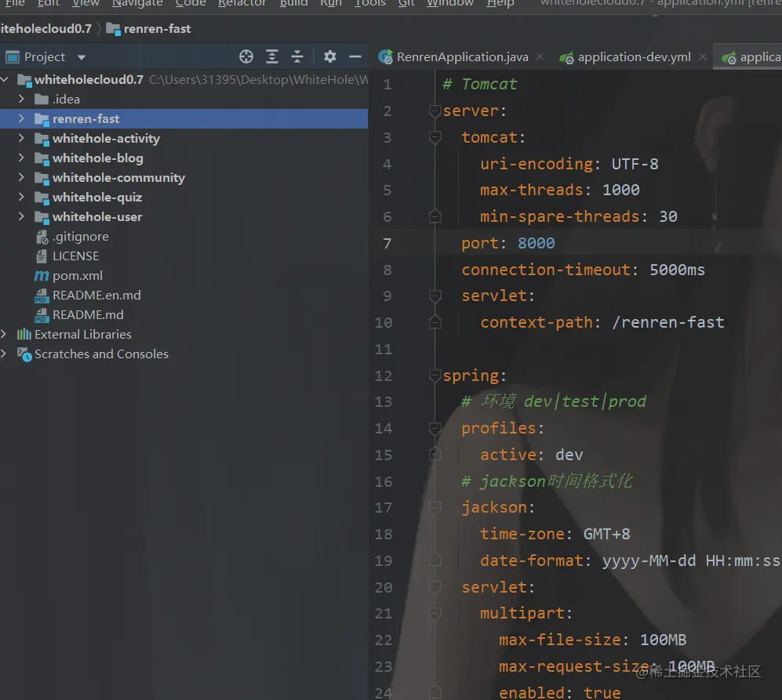Close the RenrenApplication.java tab
Image resolution: width=782 pixels, height=700 pixels.
tap(540, 57)
